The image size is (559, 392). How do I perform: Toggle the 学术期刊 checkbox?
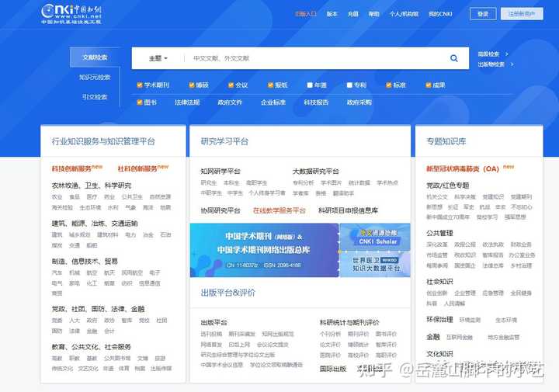click(x=140, y=85)
